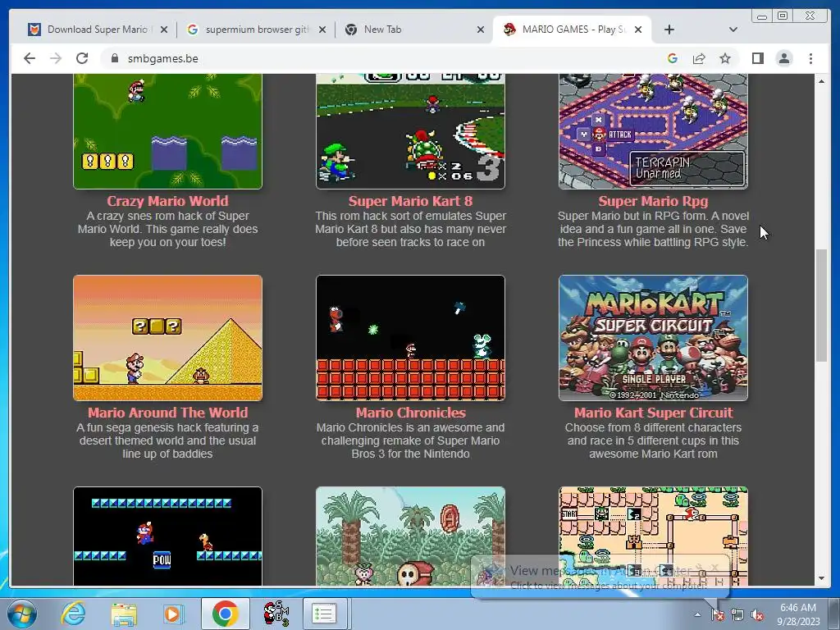Click the taskbar clock showing 6:46 AM
The height and width of the screenshot is (630, 840).
(x=798, y=614)
